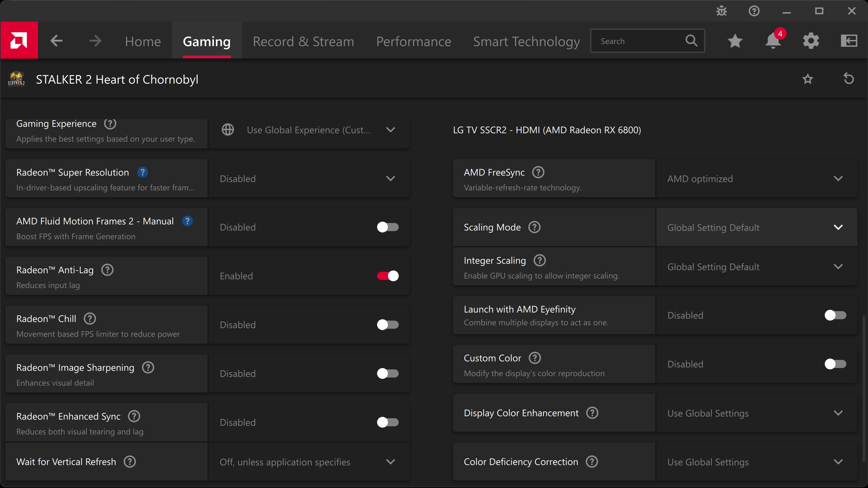The image size is (868, 488).
Task: Show help for Custom Color
Action: 535,358
